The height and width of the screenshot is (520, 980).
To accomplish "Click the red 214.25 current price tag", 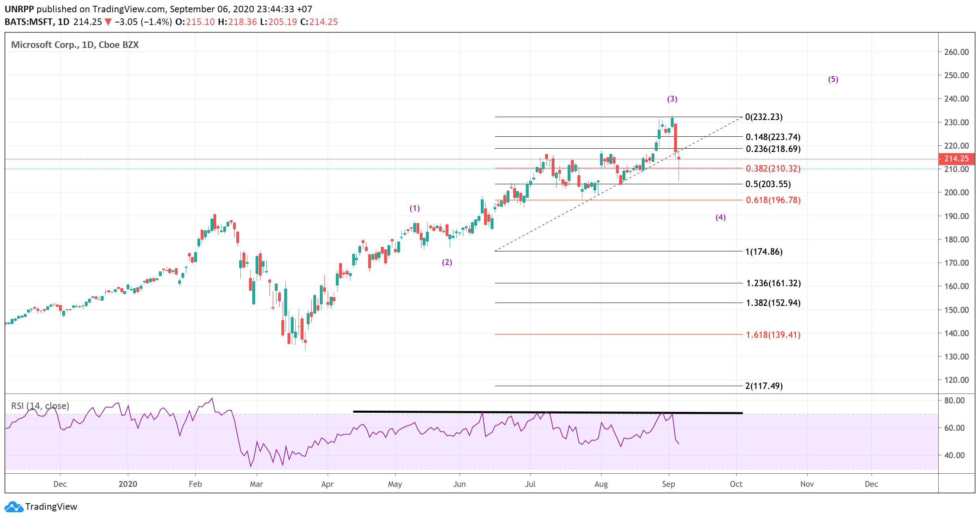I will tap(957, 158).
